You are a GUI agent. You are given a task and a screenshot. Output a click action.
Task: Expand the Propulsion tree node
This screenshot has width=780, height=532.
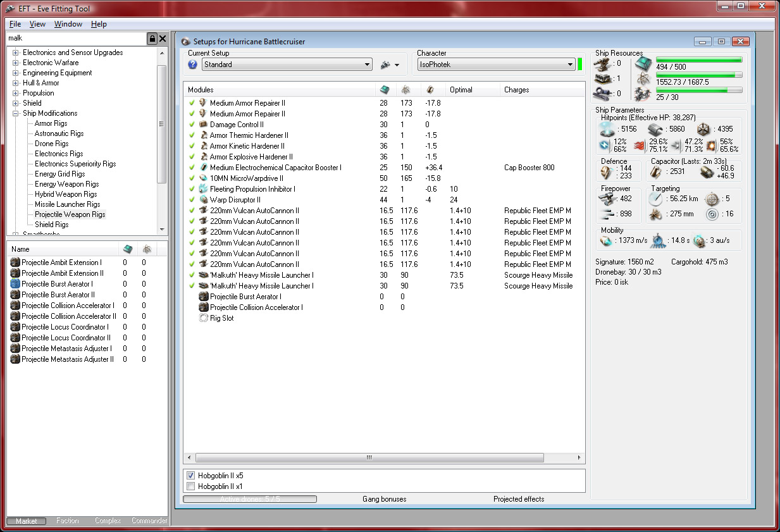pyautogui.click(x=16, y=93)
